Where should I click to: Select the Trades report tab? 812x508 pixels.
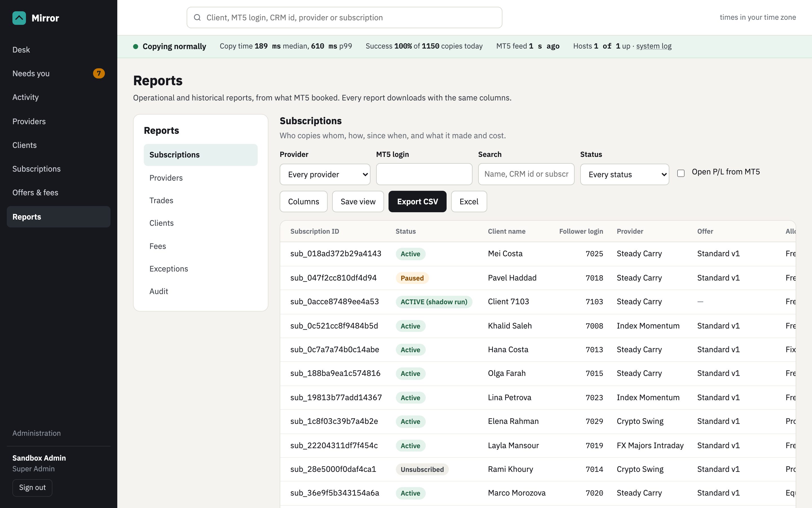(200, 201)
